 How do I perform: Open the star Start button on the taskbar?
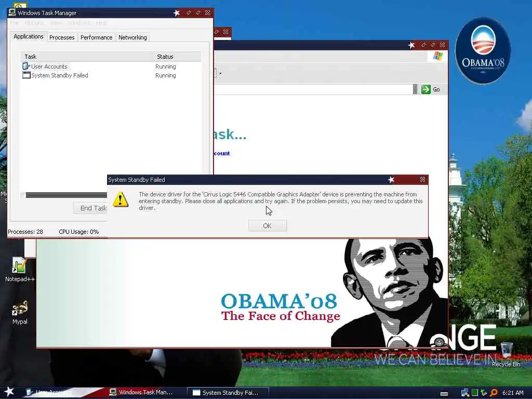point(9,392)
